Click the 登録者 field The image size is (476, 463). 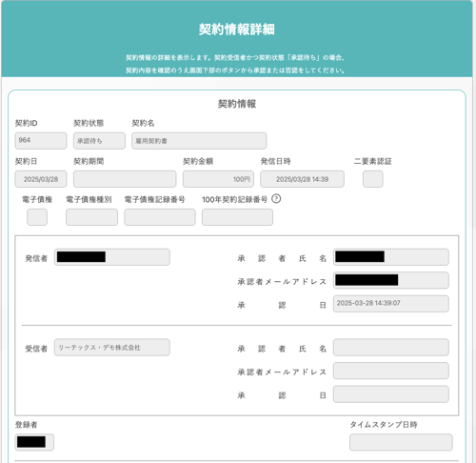click(34, 442)
